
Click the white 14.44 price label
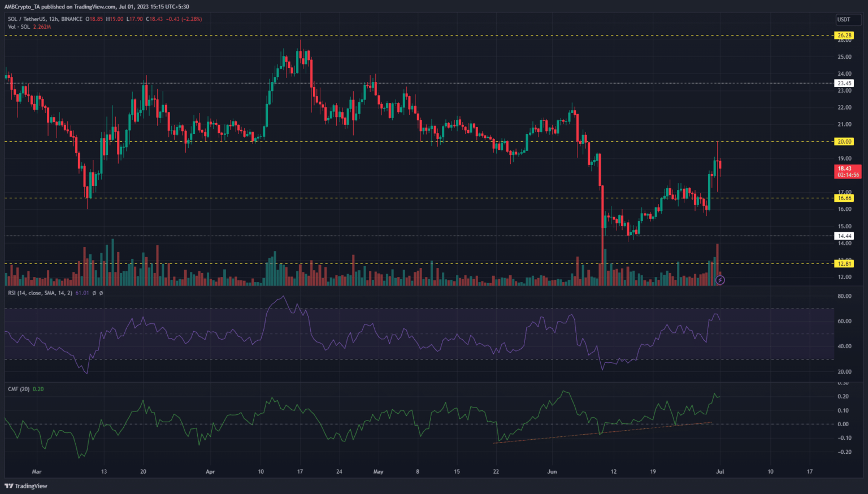coord(844,236)
